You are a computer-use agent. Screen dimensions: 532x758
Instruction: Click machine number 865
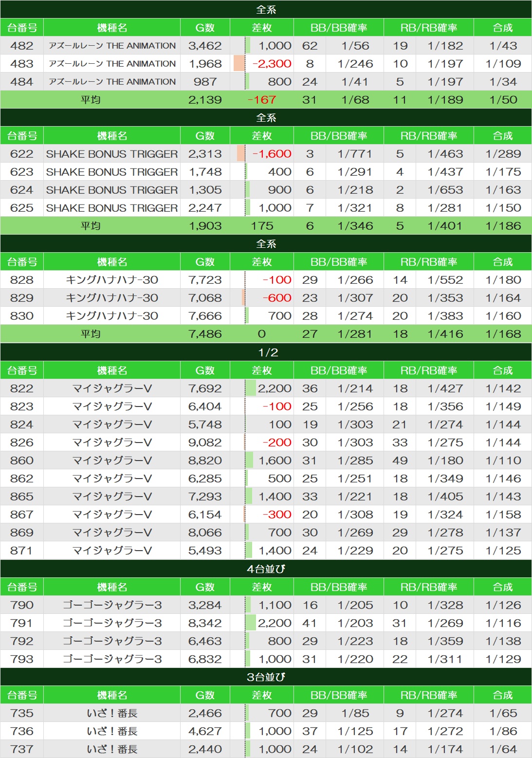22,497
